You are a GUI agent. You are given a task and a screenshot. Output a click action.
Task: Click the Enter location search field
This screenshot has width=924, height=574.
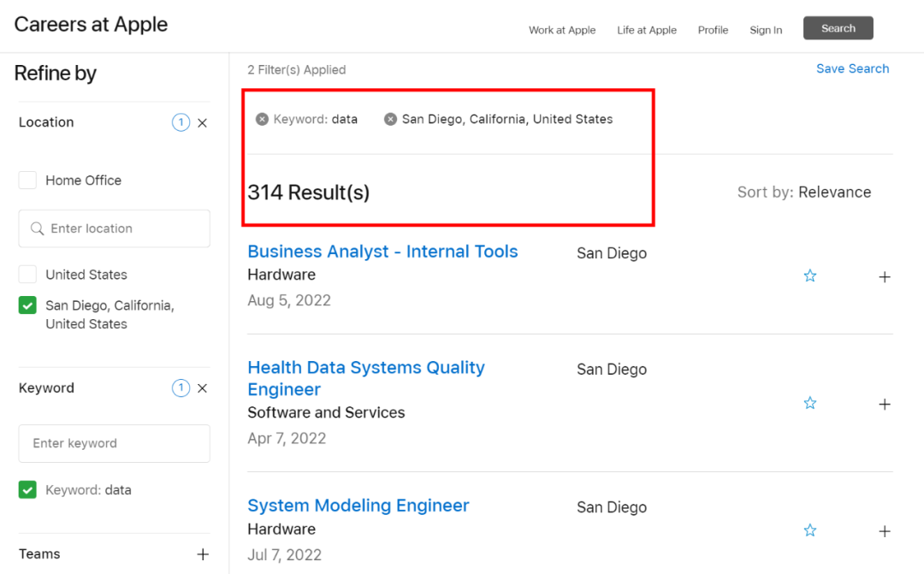coord(115,228)
